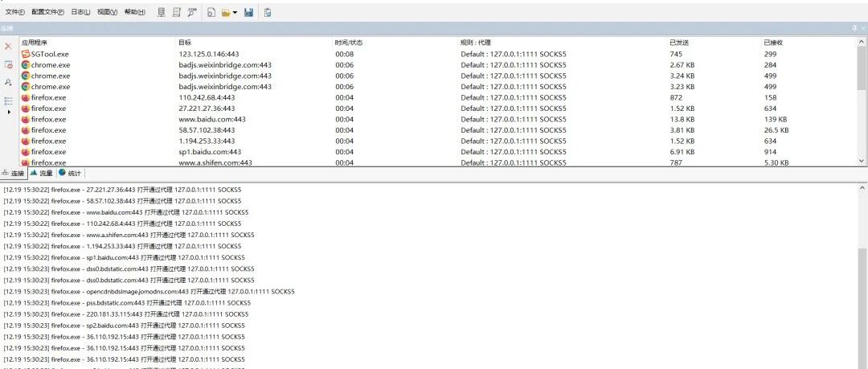Click the Firefox icon in the www.baidu.com row
Screen dimensions: 868x369
point(26,119)
